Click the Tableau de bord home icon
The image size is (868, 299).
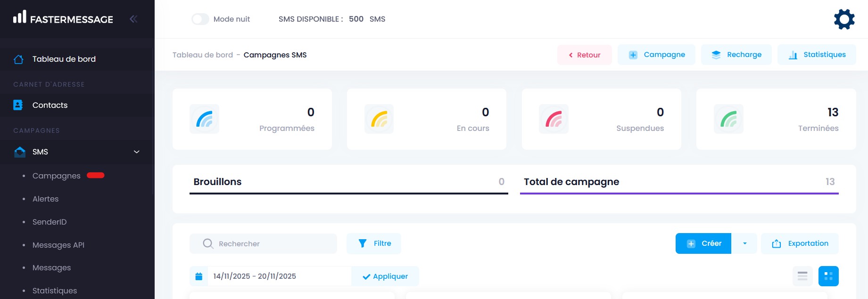coord(19,59)
